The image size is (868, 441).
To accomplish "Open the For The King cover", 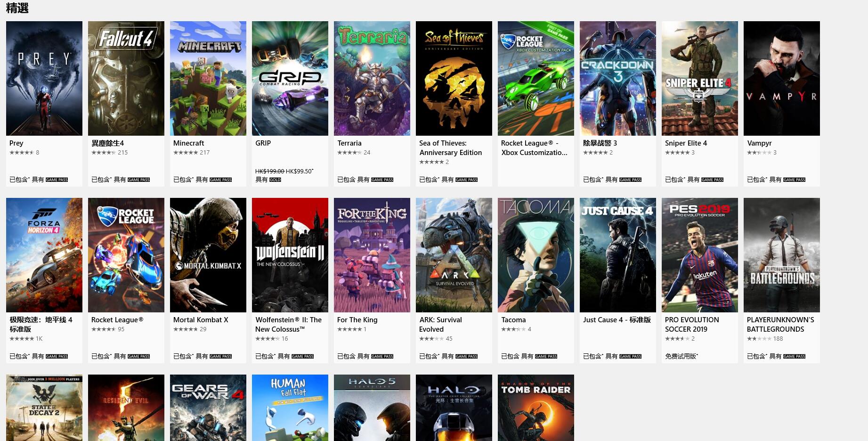I will click(x=372, y=255).
